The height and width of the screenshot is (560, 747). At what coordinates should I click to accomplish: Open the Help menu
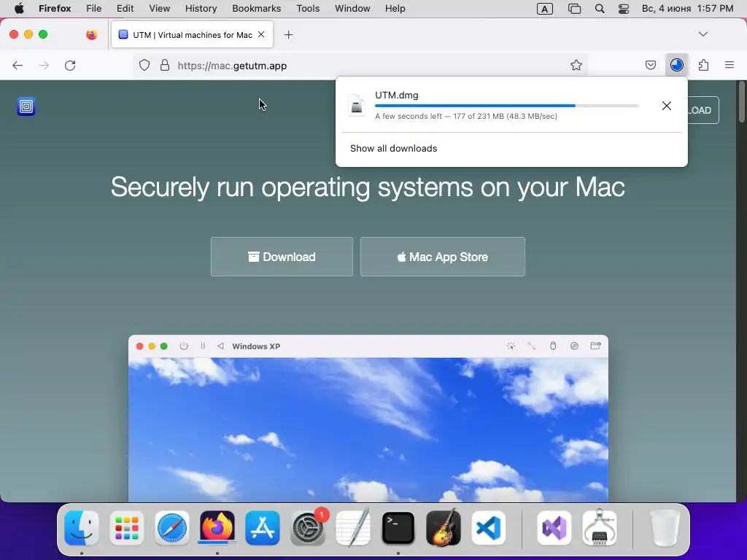click(395, 9)
